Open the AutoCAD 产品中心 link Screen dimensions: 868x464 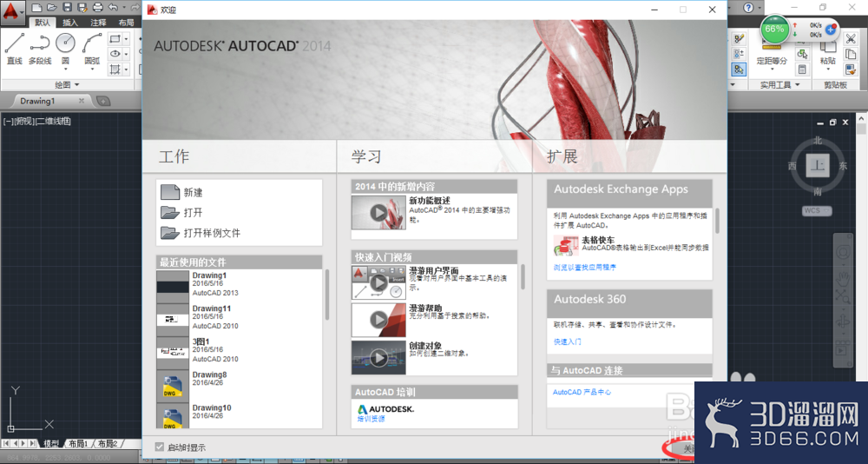(582, 392)
